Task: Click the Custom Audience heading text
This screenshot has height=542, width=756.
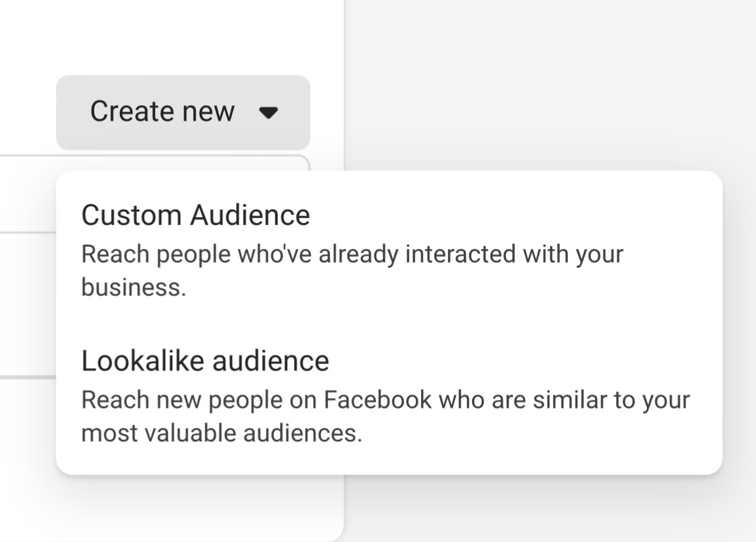Action: coord(195,214)
